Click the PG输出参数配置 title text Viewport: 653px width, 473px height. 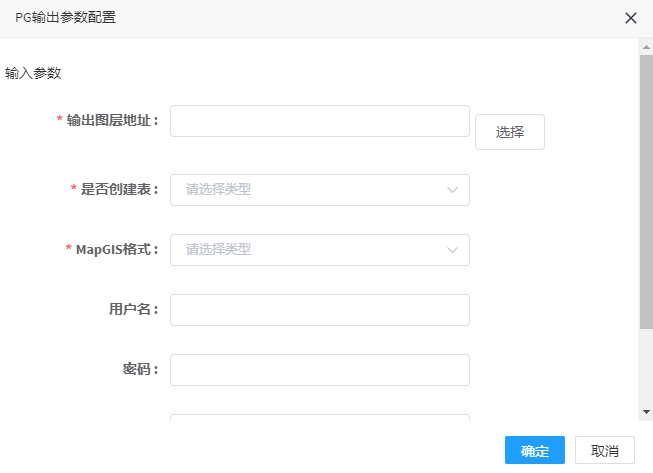[x=65, y=17]
